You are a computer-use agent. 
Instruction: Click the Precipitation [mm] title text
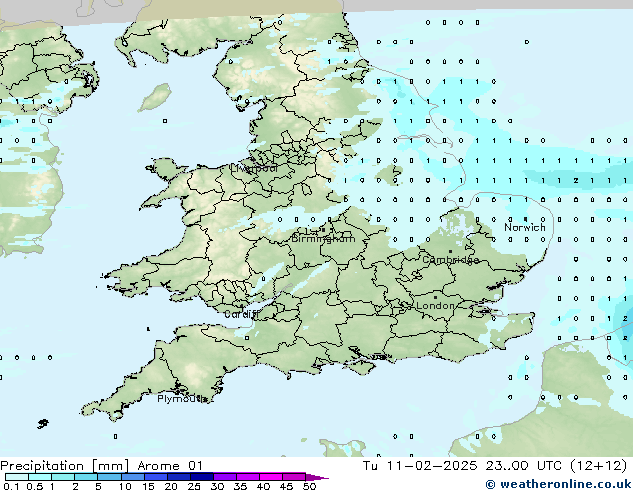click(65, 466)
